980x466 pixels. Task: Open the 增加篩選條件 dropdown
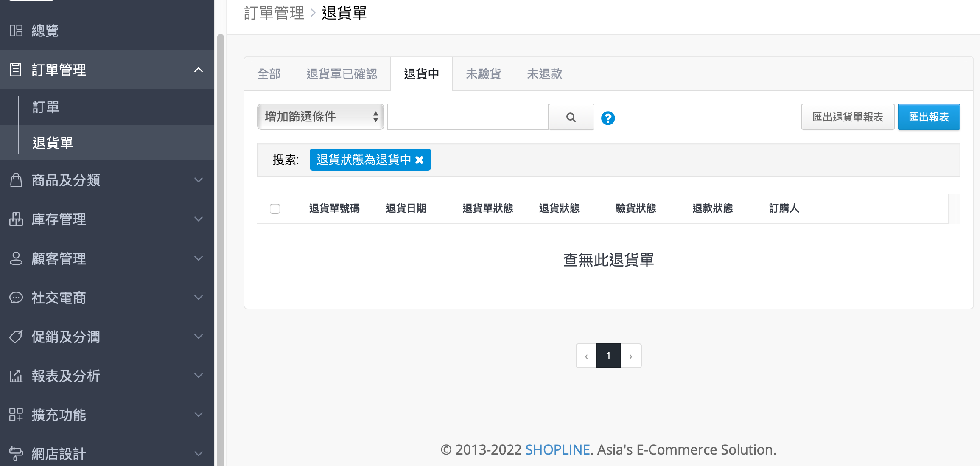tap(320, 117)
